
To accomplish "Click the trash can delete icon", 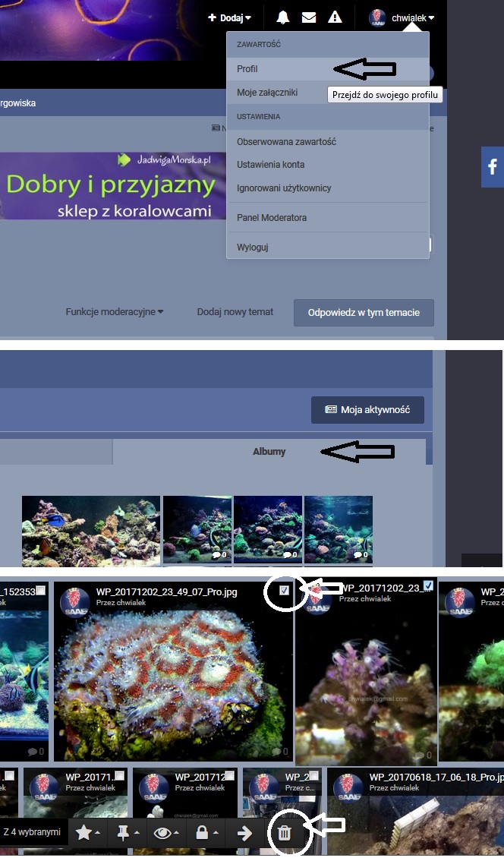I will pos(284,833).
